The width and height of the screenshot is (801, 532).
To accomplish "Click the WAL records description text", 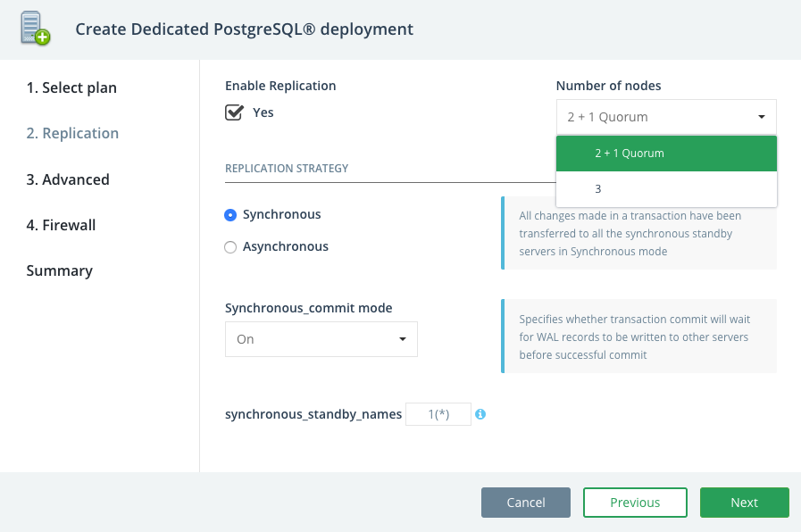I will pyautogui.click(x=635, y=337).
